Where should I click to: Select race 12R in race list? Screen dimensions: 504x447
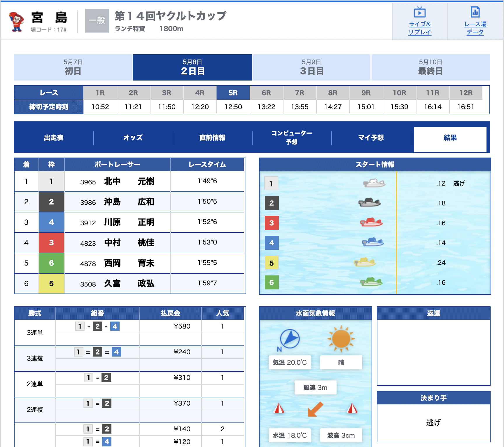[x=466, y=93]
